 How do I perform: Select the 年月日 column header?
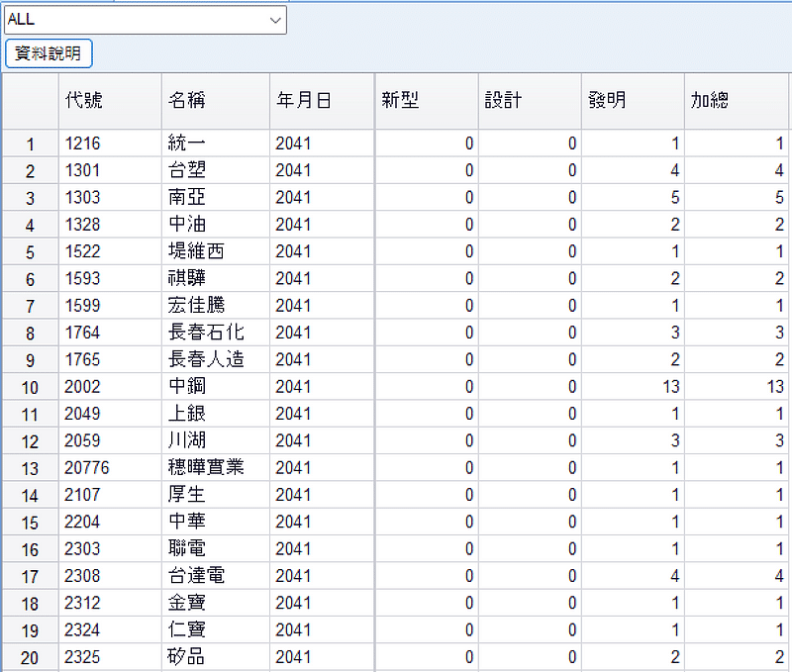click(x=323, y=101)
